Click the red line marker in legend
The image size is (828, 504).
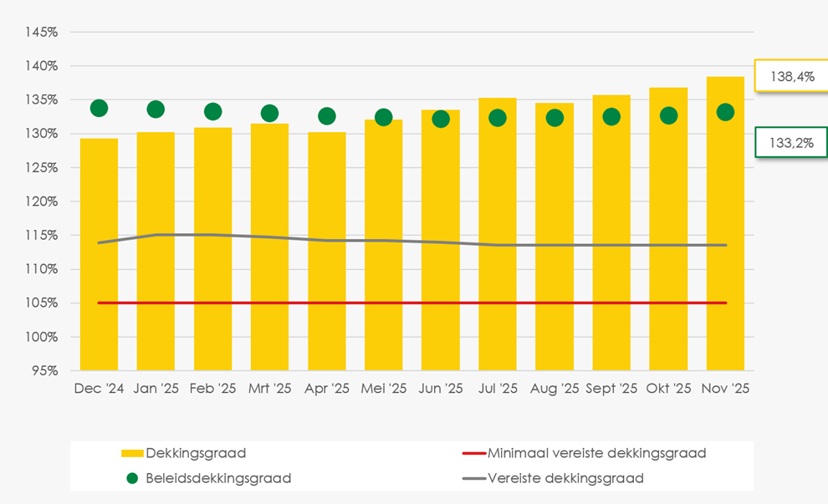click(x=473, y=454)
